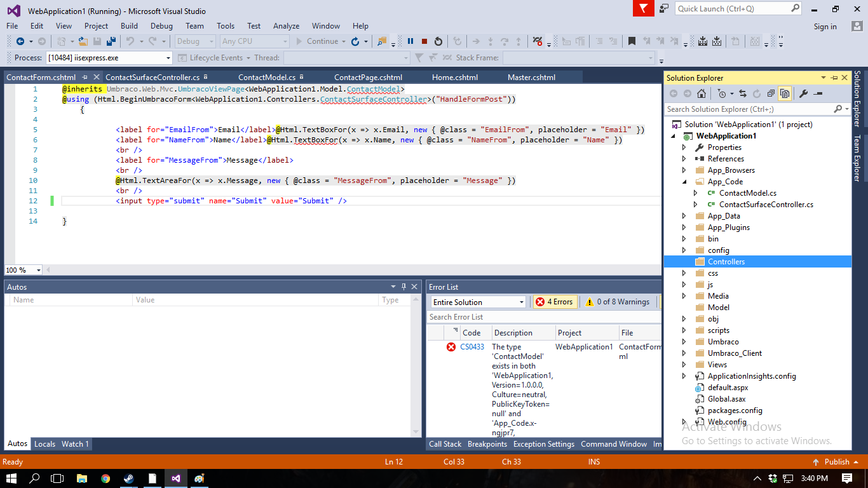Viewport: 868px width, 488px height.
Task: Click the Continue button
Action: [318, 41]
